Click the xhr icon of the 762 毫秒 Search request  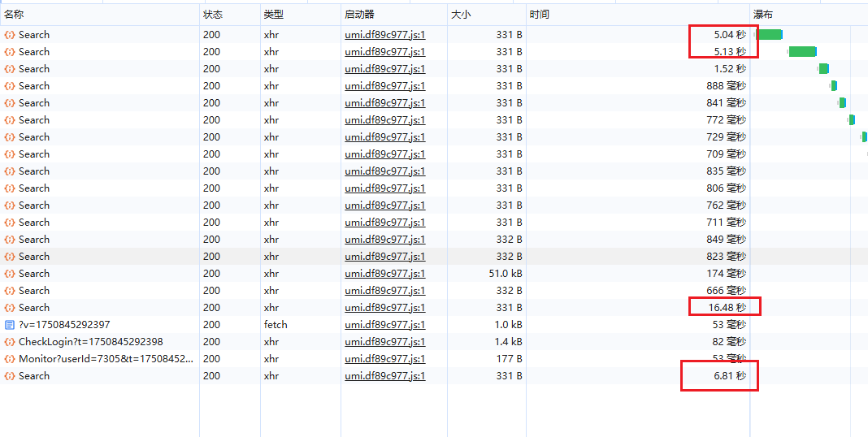pyautogui.click(x=10, y=206)
